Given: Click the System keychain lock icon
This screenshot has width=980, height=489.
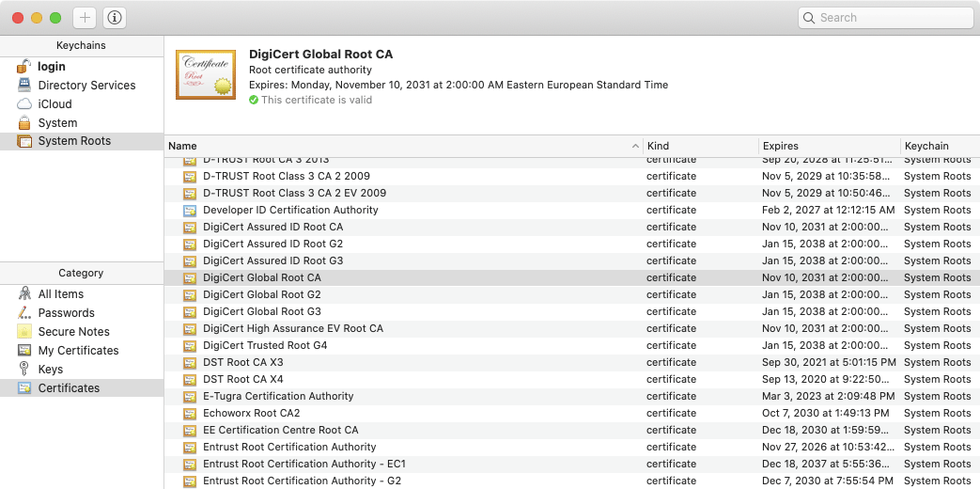Looking at the screenshot, I should pos(24,123).
